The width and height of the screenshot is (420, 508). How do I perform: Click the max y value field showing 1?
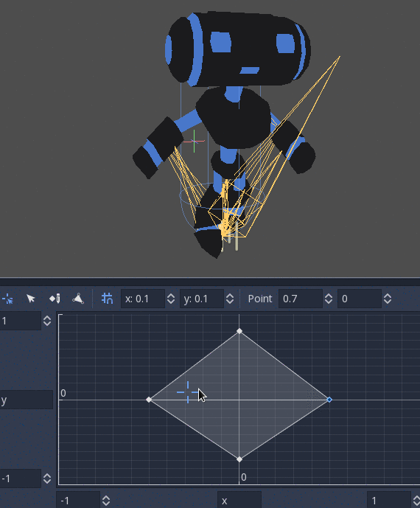[20, 321]
